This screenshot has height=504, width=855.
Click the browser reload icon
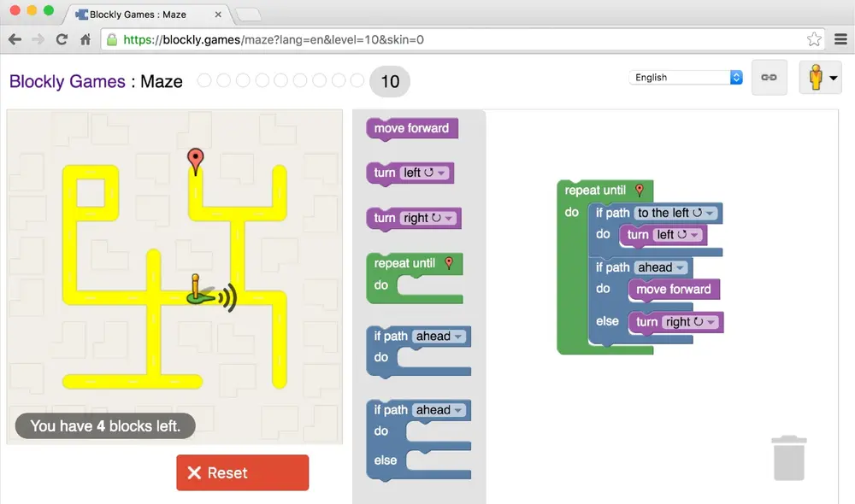pyautogui.click(x=62, y=39)
